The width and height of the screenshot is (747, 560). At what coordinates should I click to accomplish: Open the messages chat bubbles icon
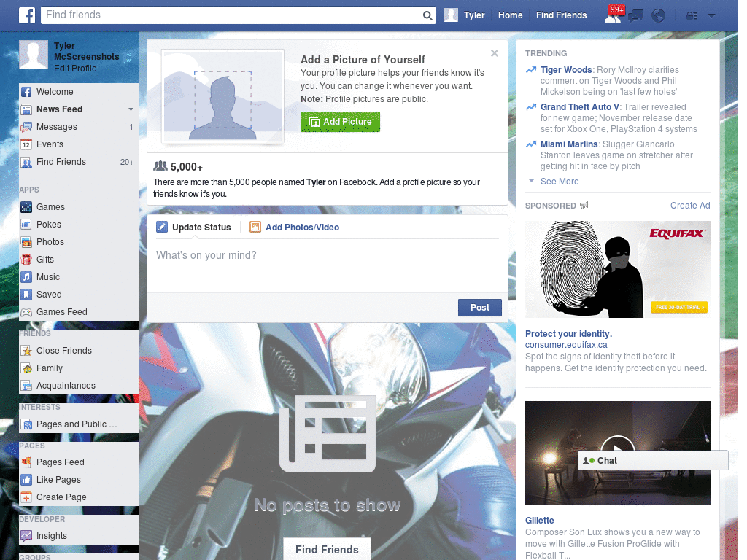635,16
